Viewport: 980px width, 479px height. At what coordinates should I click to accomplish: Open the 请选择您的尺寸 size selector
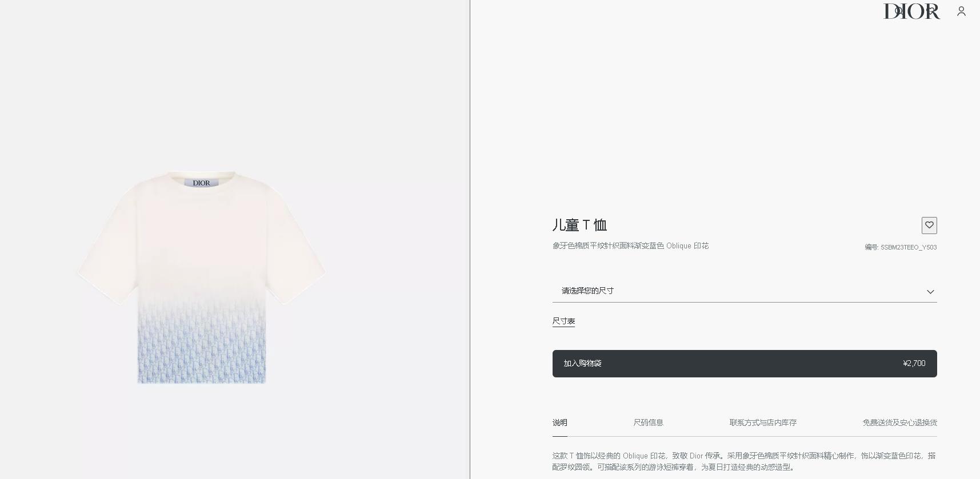(745, 291)
